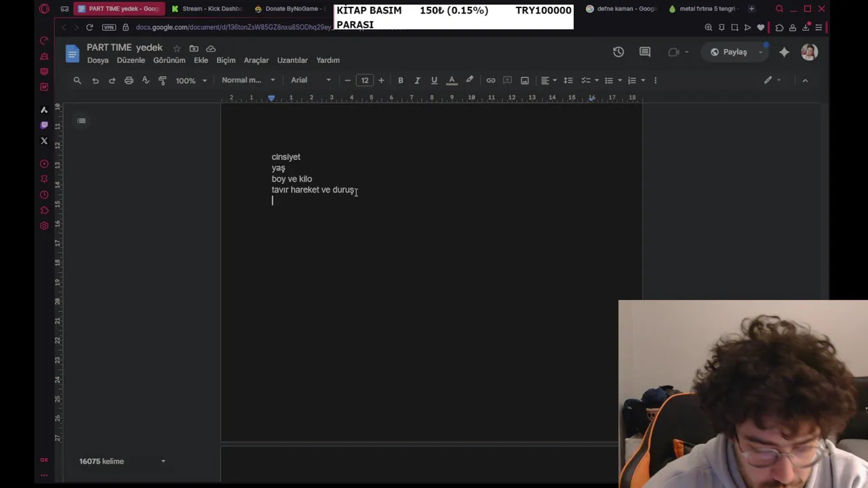
Task: Insert a bulleted list
Action: click(x=609, y=80)
